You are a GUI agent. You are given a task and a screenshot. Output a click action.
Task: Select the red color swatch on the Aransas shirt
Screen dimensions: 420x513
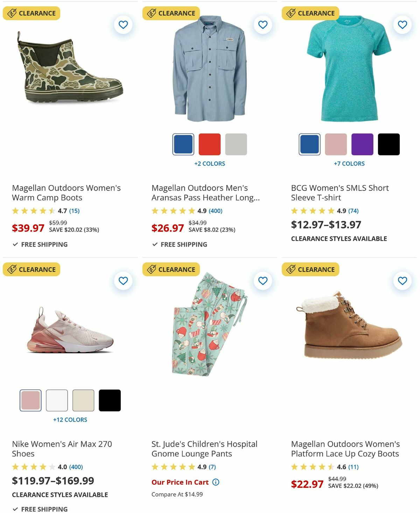pos(209,144)
